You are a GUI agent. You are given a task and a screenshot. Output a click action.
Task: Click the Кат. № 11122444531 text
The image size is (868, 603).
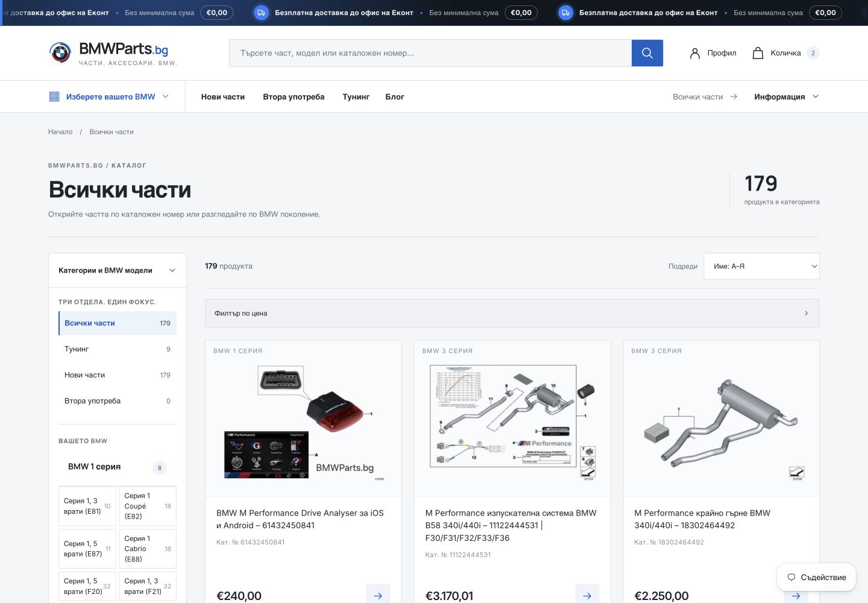[458, 555]
